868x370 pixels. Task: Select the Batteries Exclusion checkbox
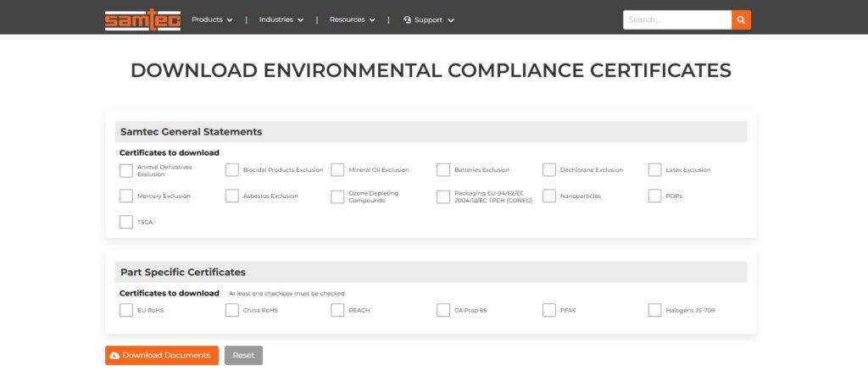443,170
